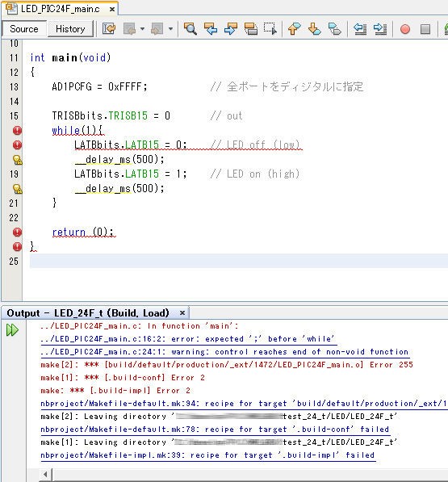
Task: Open warning link control reaches end
Action: pyautogui.click(x=224, y=352)
